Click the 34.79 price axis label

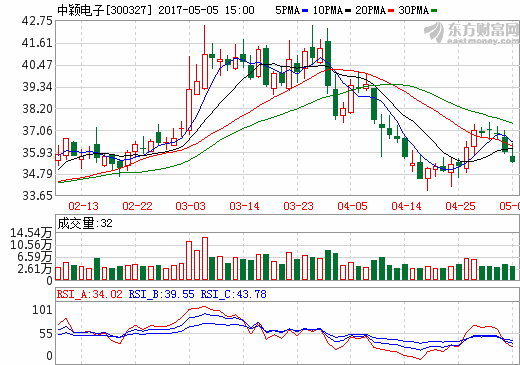coord(37,174)
